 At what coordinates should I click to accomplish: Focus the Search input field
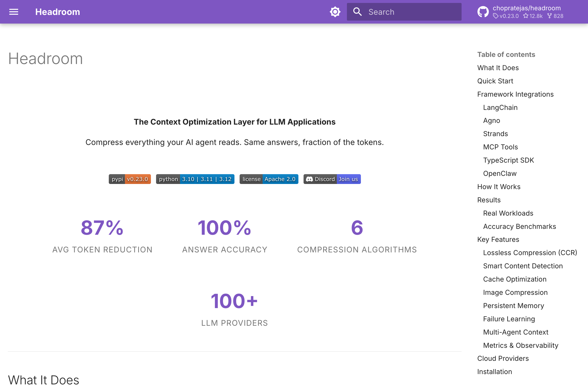coord(404,12)
